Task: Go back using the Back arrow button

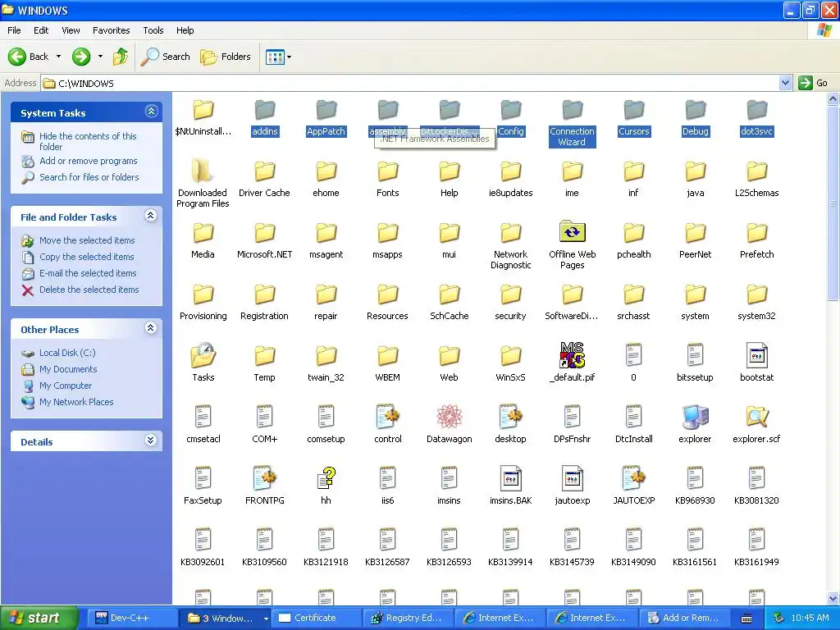Action: click(29, 57)
